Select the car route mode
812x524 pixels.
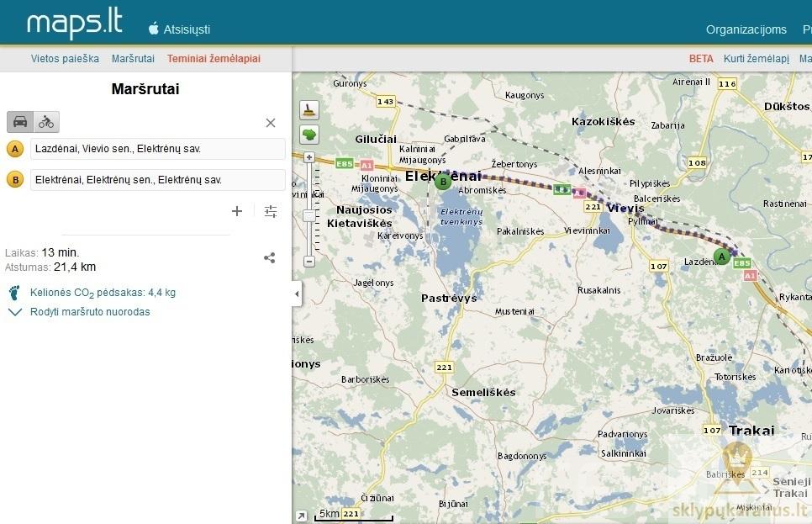(x=20, y=122)
